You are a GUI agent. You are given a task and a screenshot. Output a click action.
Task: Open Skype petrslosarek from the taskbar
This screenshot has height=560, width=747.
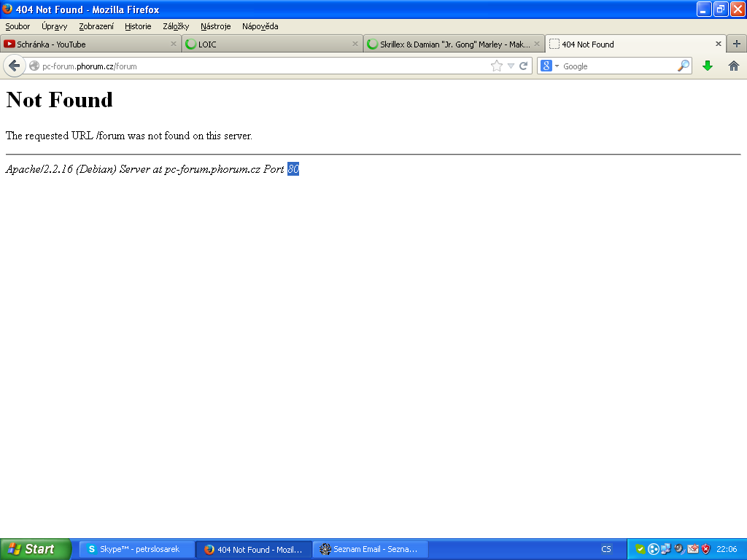click(x=136, y=549)
